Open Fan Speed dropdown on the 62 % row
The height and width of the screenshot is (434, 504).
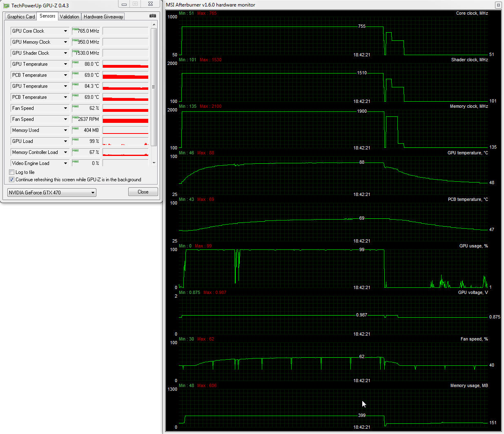(x=65, y=108)
